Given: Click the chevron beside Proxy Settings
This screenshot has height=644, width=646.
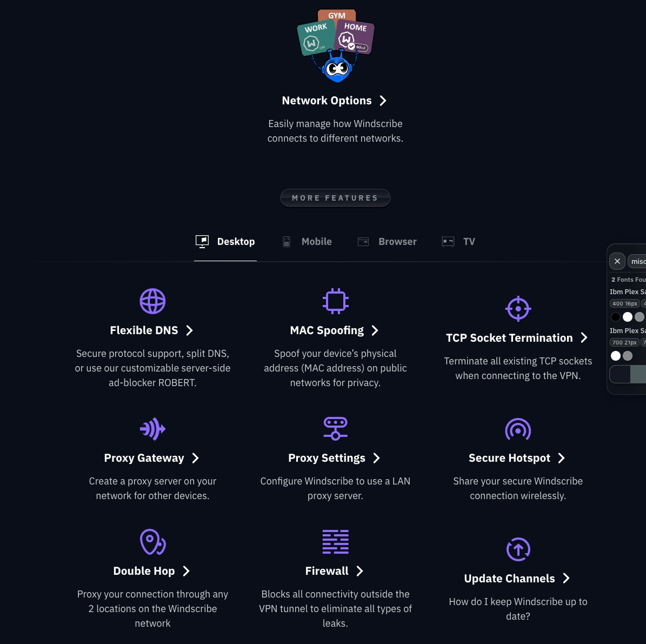Looking at the screenshot, I should [x=376, y=458].
